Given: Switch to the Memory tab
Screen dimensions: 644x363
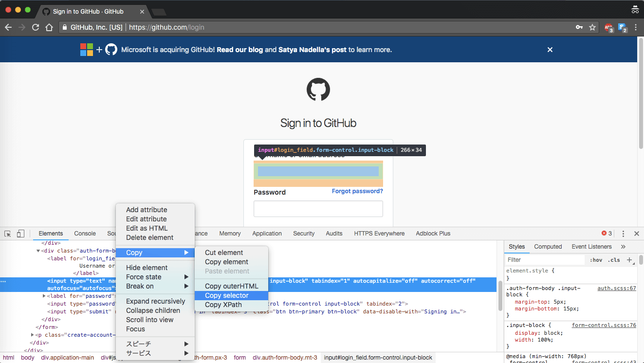Looking at the screenshot, I should click(230, 234).
